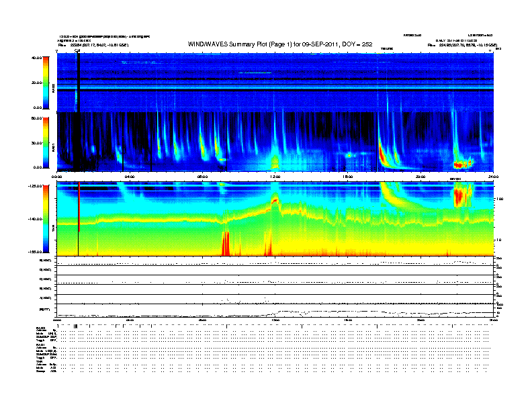Viewport: 532px width, 411px height.
Task: Click the RAD2 intensity color bar
Action: coord(46,83)
